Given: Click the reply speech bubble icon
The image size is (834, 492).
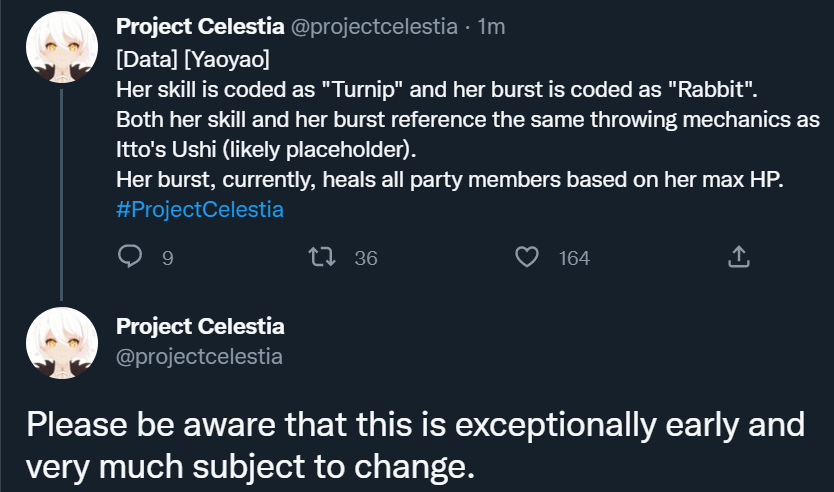Looking at the screenshot, I should (130, 257).
